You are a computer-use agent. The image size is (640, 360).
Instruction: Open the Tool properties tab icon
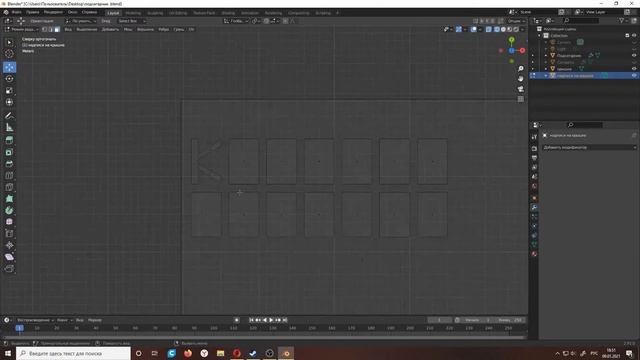(534, 137)
